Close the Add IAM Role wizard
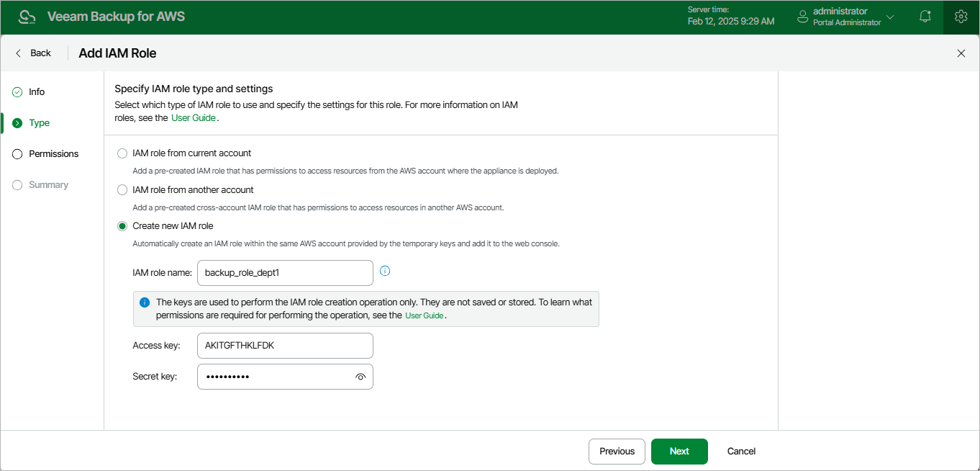 (961, 53)
